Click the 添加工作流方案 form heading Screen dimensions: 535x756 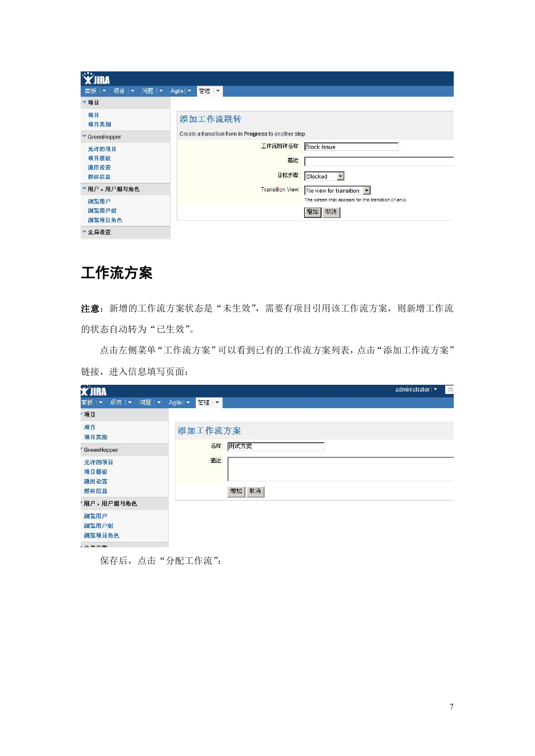pos(209,430)
